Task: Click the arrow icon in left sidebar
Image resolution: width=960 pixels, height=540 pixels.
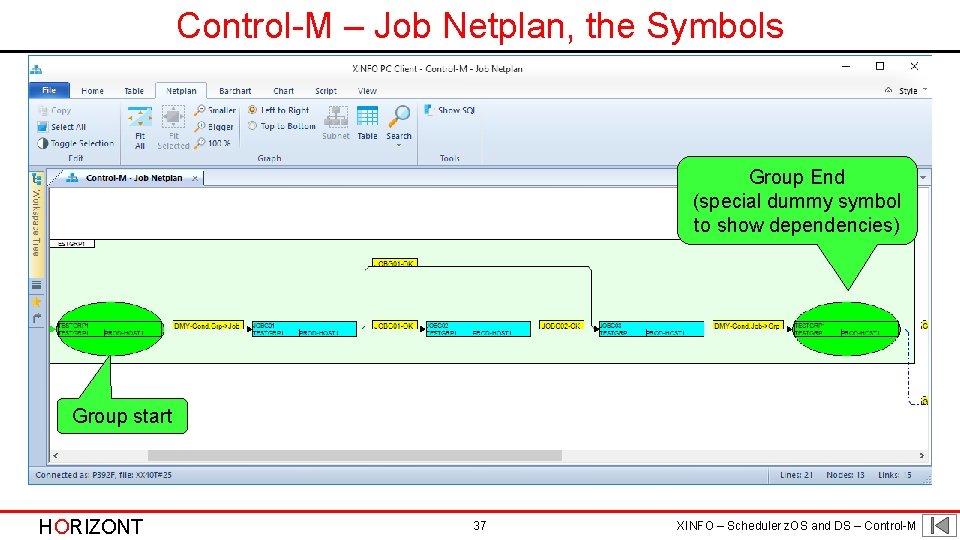Action: click(37, 318)
